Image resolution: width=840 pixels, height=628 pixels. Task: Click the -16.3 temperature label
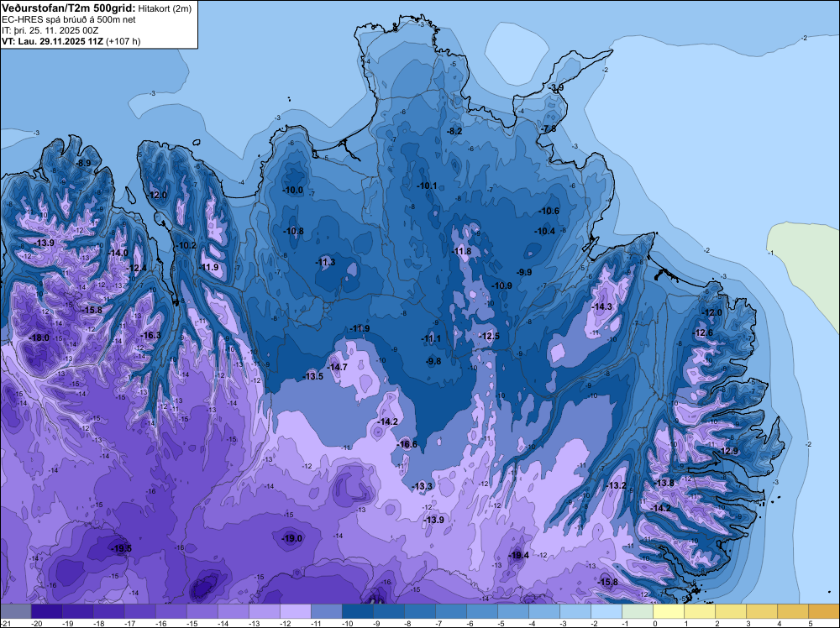(151, 335)
